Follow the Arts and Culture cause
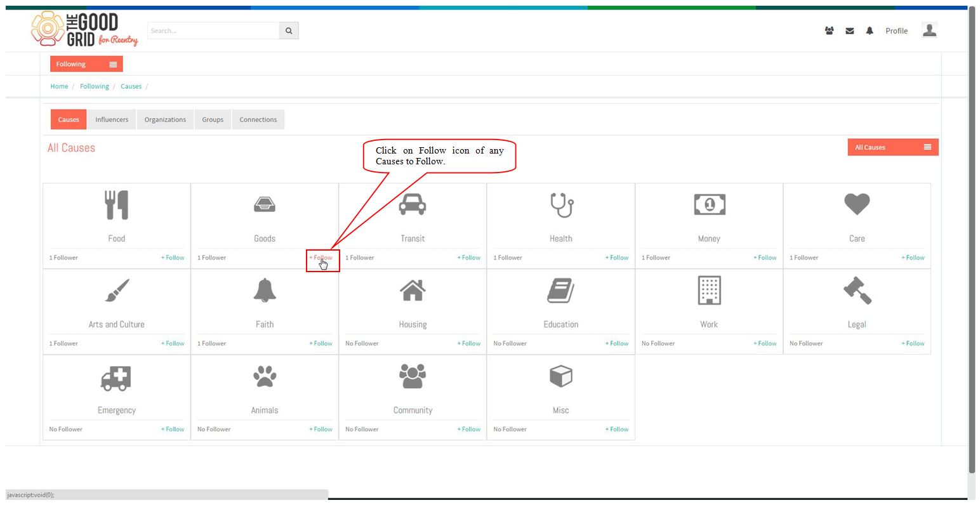Viewport: 980px width, 505px height. click(x=173, y=343)
